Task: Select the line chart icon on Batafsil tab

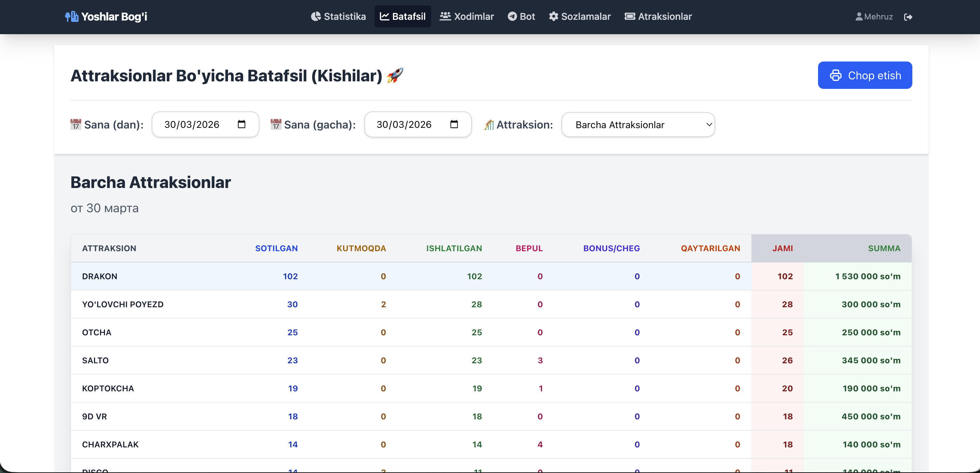Action: (385, 16)
